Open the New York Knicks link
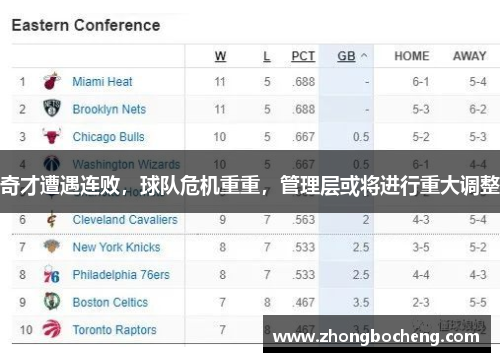 (x=116, y=247)
